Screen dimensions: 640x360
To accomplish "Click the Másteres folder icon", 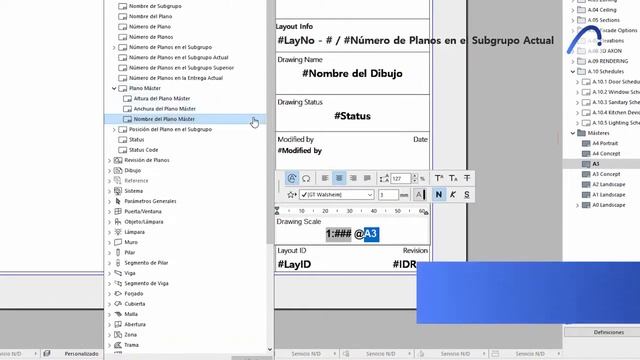I will click(581, 133).
